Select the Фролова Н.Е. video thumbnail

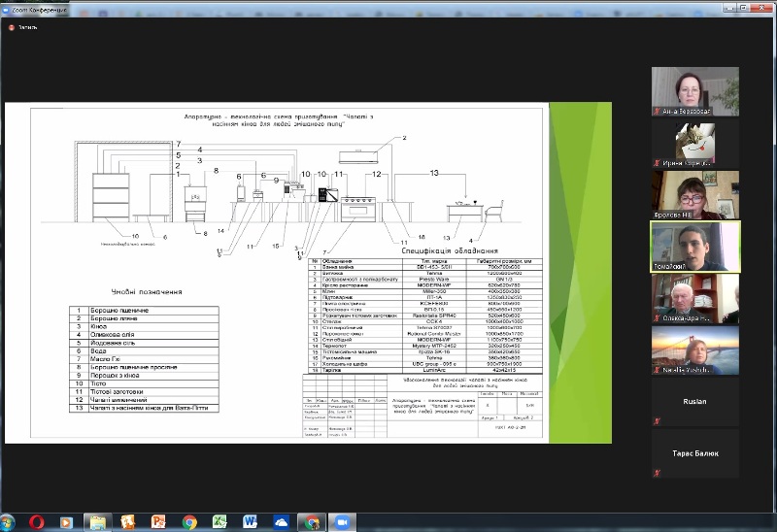coord(694,194)
